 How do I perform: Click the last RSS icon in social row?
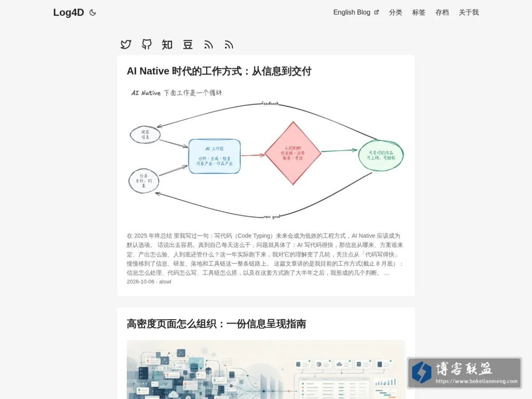229,44
